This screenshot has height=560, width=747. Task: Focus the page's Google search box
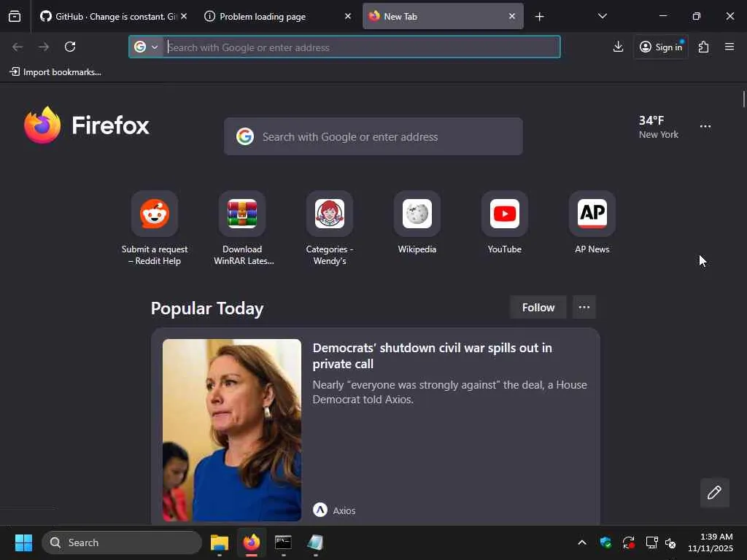pyautogui.click(x=373, y=136)
